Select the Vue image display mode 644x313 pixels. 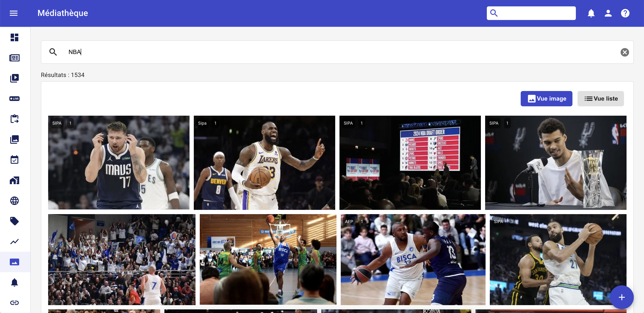(x=546, y=99)
